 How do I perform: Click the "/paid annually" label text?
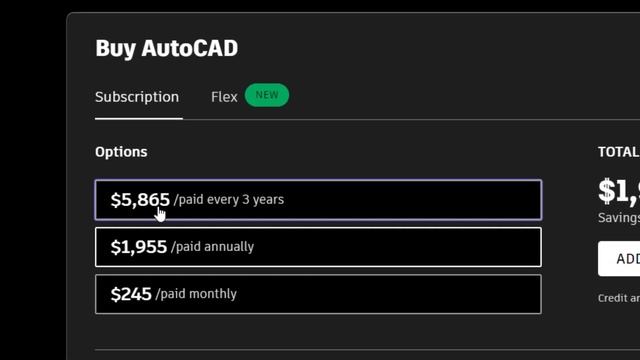tap(212, 247)
